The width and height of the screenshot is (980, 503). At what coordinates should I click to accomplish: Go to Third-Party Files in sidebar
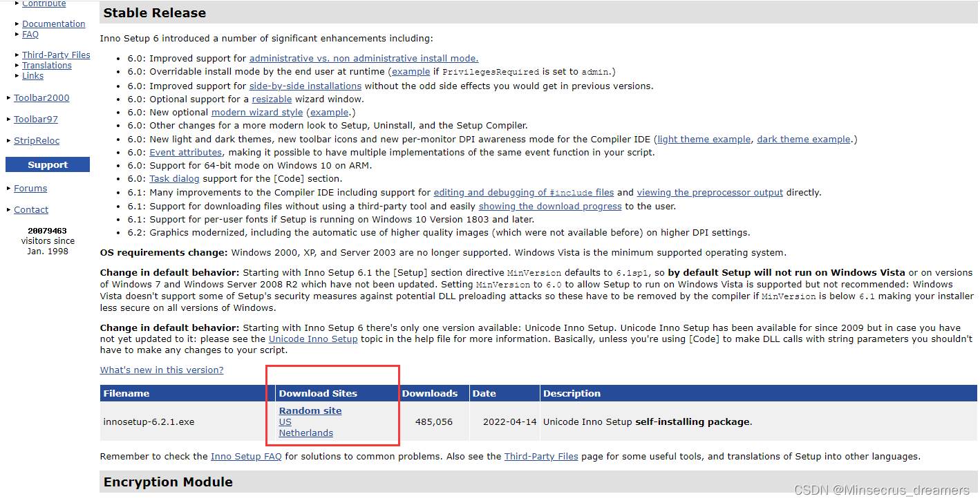(x=56, y=55)
